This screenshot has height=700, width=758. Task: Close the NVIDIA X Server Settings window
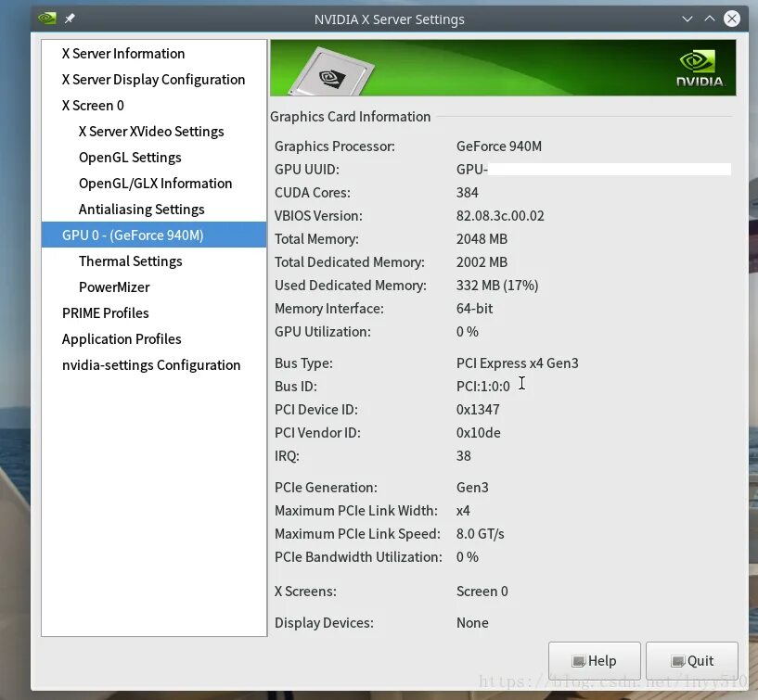(731, 19)
